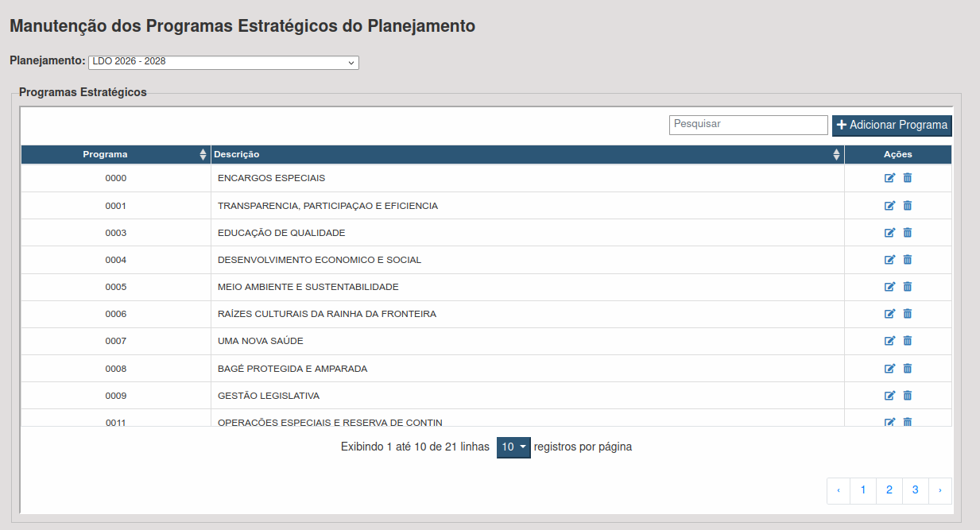The height and width of the screenshot is (530, 980).
Task: Sort table by Programa column
Action: click(x=115, y=155)
